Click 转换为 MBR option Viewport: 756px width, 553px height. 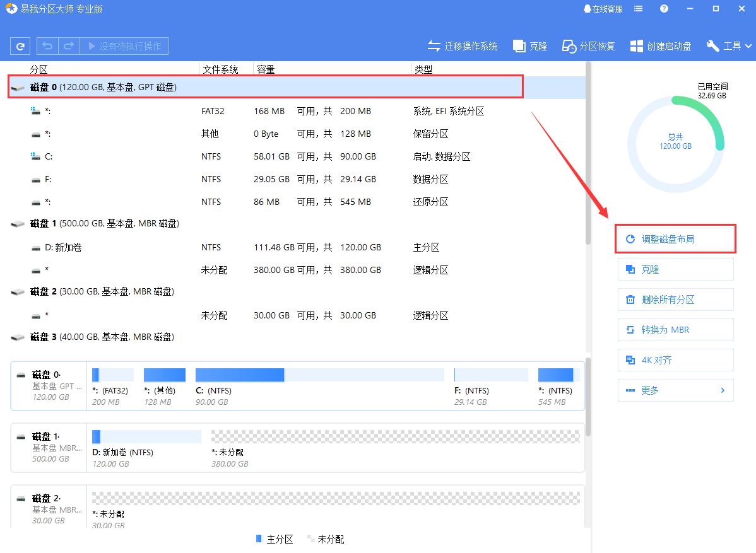[675, 330]
